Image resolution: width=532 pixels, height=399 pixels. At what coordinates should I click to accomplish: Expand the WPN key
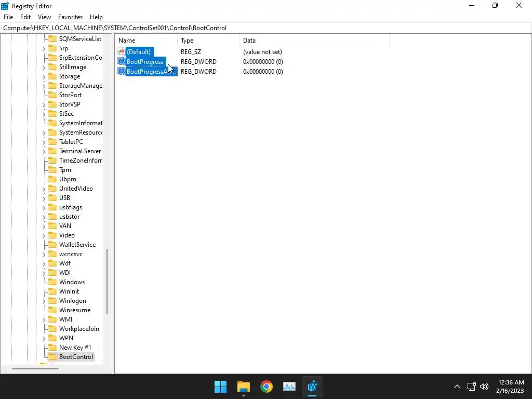pyautogui.click(x=44, y=339)
